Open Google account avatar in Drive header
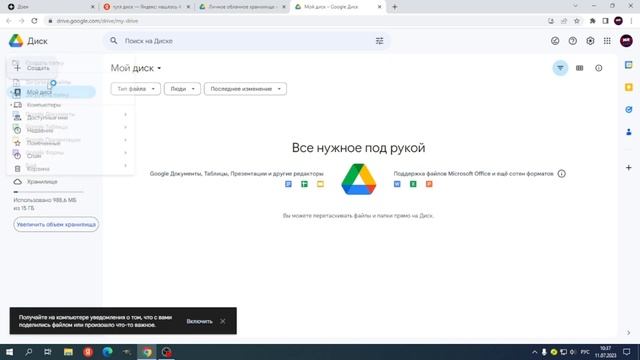The width and height of the screenshot is (640, 360). click(x=626, y=41)
